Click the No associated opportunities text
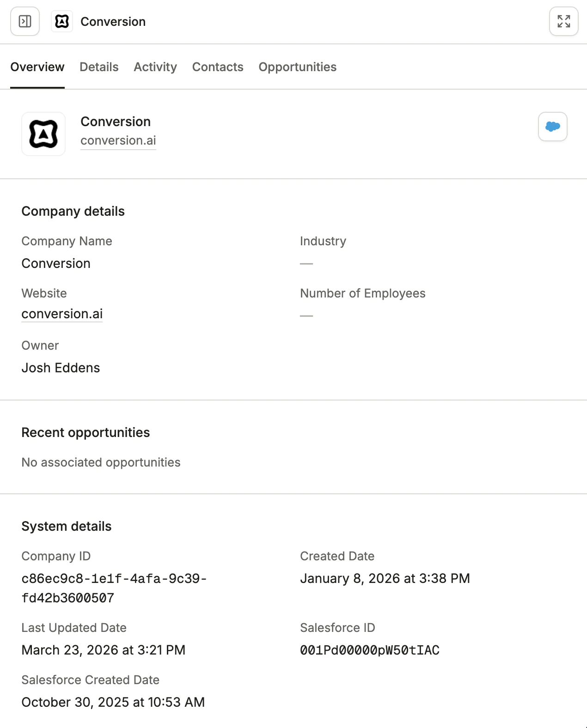Image resolution: width=587 pixels, height=728 pixels. click(x=101, y=462)
